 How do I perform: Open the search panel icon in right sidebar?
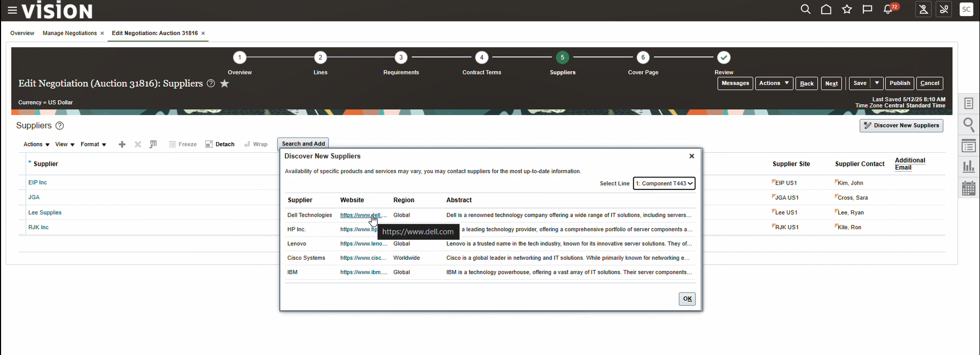coord(969,125)
